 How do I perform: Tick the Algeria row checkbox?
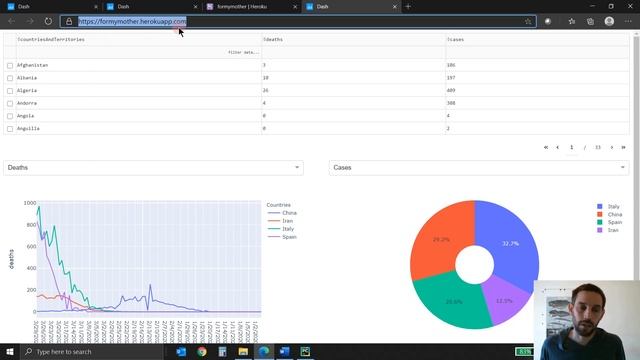tap(10, 91)
